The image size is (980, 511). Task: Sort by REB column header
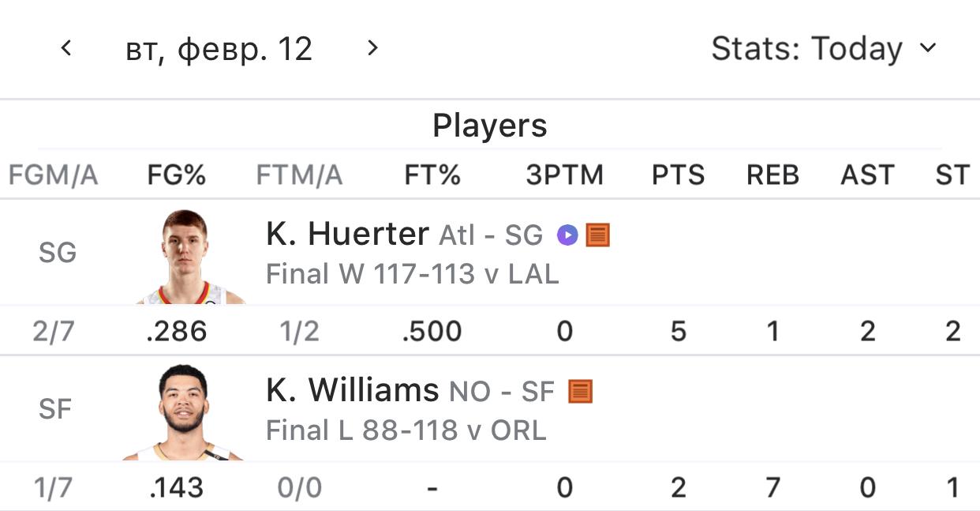click(x=773, y=175)
